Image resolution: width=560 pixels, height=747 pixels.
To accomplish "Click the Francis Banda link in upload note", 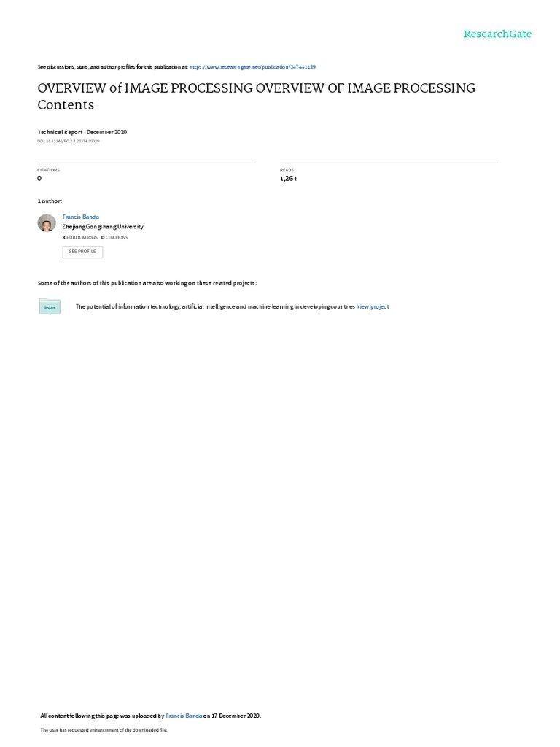I will [184, 716].
